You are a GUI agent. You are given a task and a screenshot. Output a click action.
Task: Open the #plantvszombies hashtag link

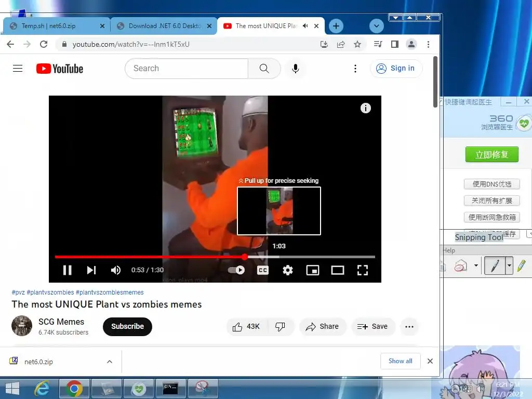pyautogui.click(x=50, y=292)
